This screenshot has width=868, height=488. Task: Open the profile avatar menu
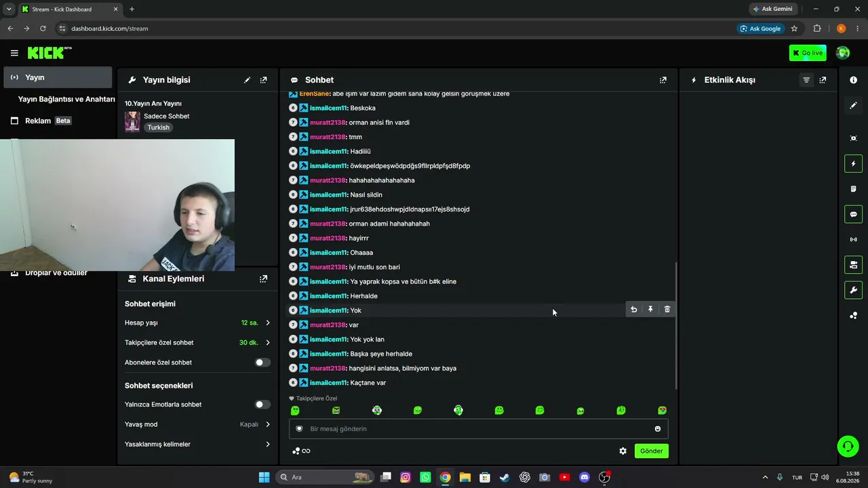[x=843, y=53]
